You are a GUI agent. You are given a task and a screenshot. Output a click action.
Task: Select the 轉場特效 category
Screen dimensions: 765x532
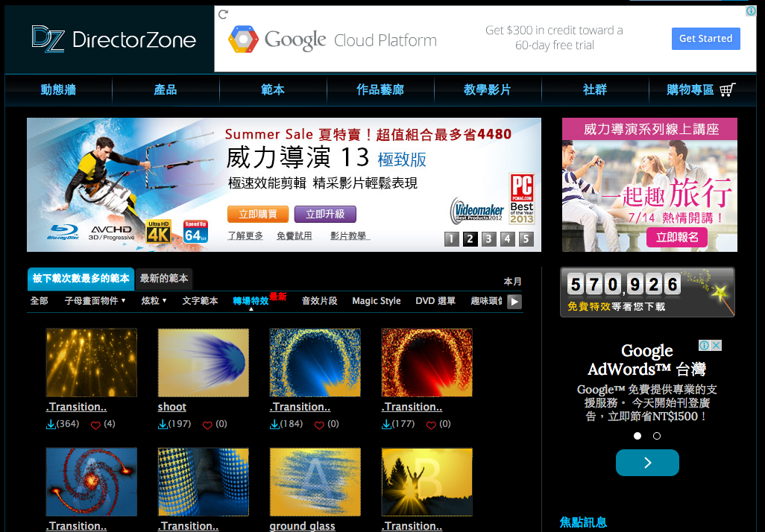(251, 301)
